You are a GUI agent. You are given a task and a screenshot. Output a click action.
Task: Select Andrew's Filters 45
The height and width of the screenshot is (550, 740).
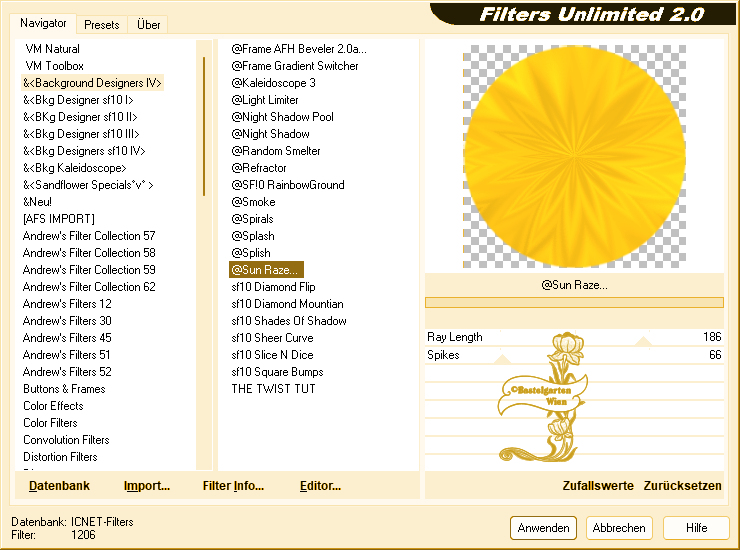[67, 338]
